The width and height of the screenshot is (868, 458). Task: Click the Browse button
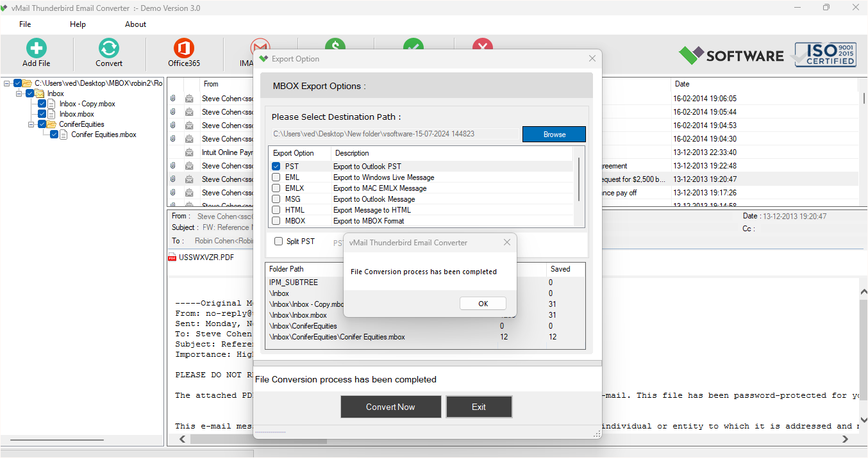click(554, 135)
